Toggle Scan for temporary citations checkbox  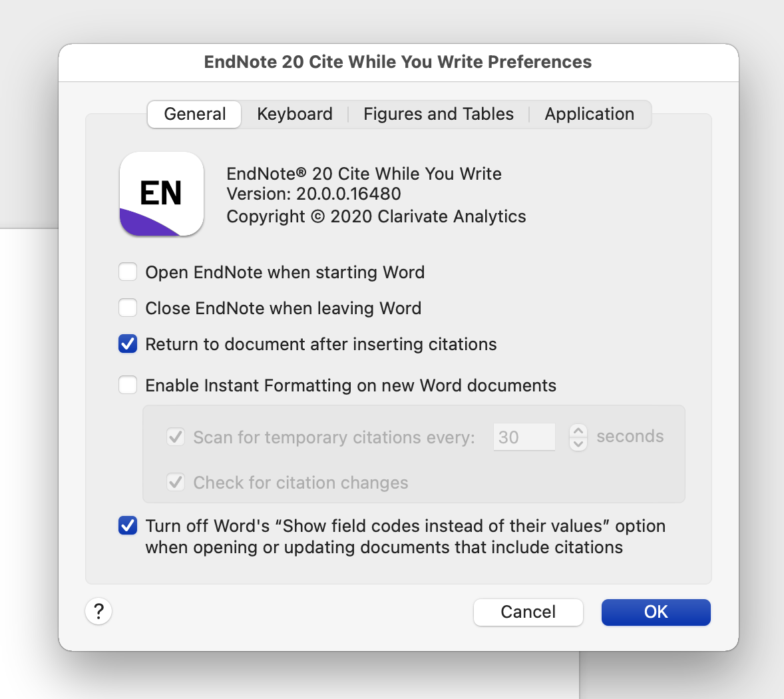pos(176,437)
